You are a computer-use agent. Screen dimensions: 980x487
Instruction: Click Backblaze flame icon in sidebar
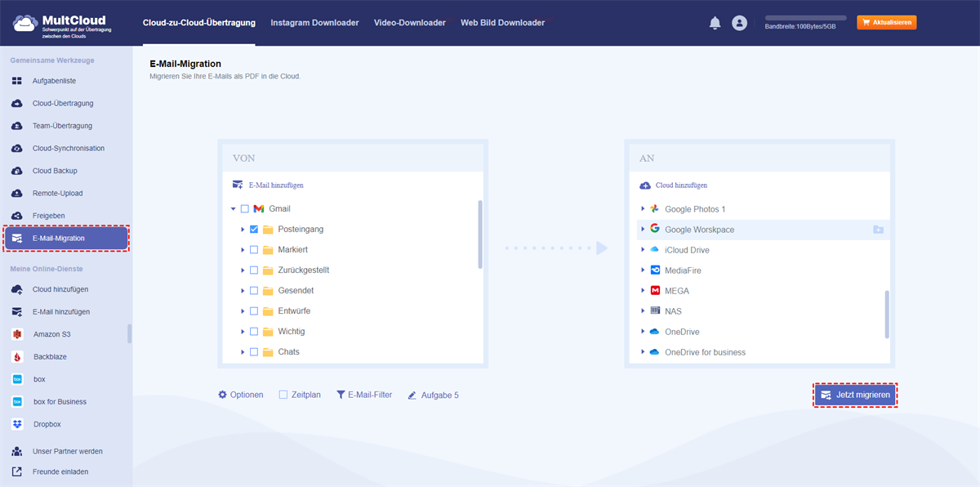[17, 357]
